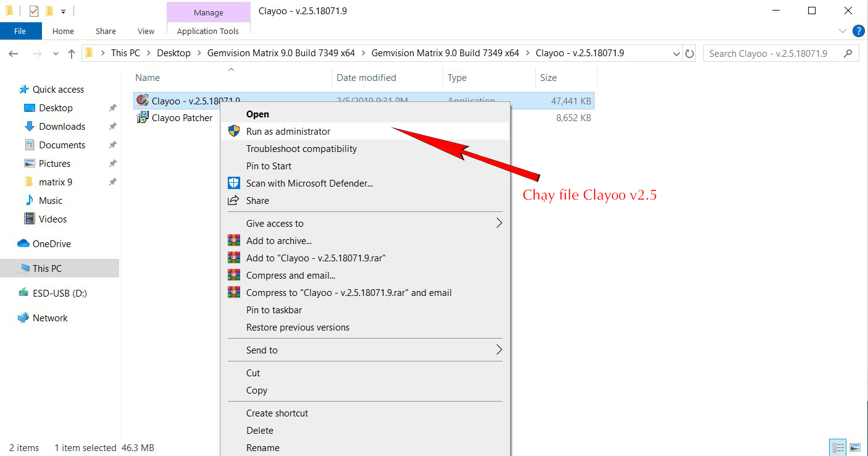
Task: Click the Properties quick access icon
Action: (34, 11)
